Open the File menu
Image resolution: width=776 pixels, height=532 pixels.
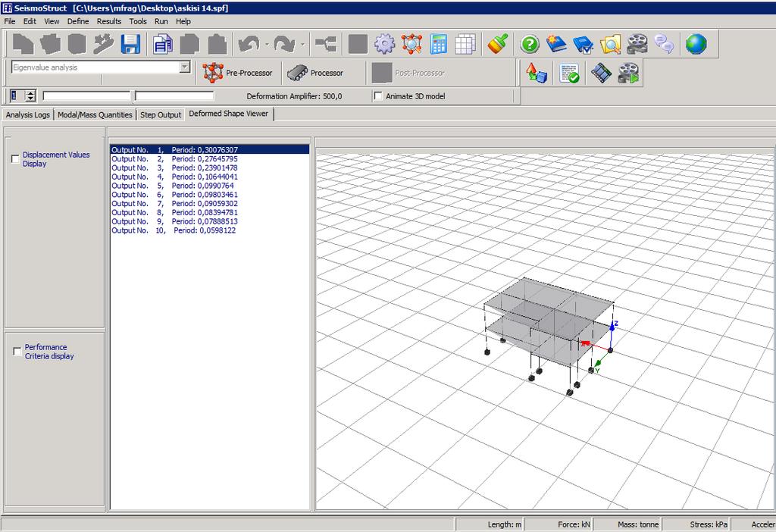tap(9, 21)
